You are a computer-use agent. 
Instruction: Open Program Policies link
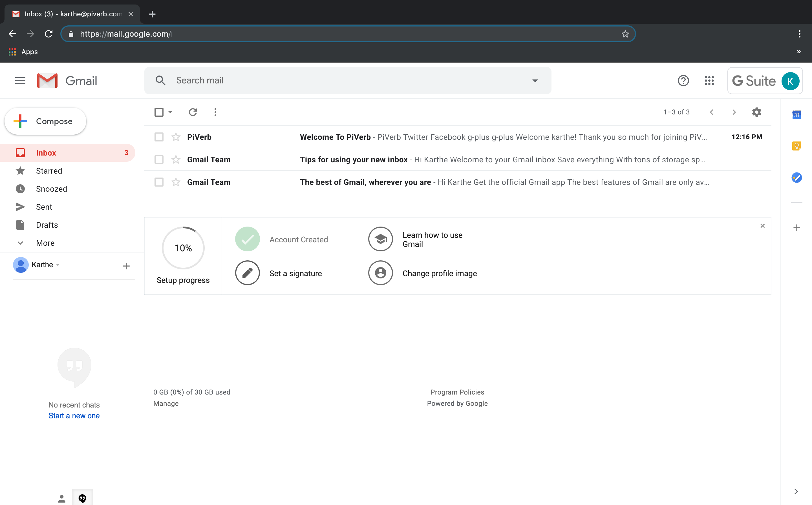[457, 392]
